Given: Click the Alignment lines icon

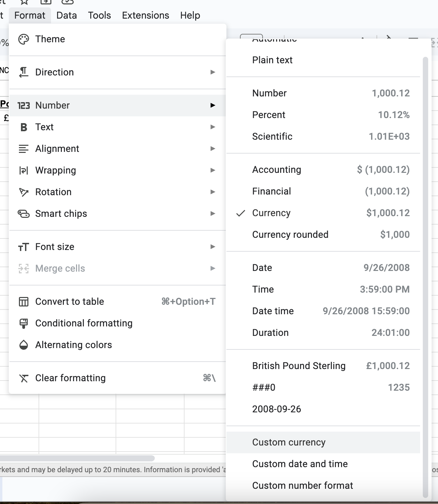Looking at the screenshot, I should tap(24, 149).
